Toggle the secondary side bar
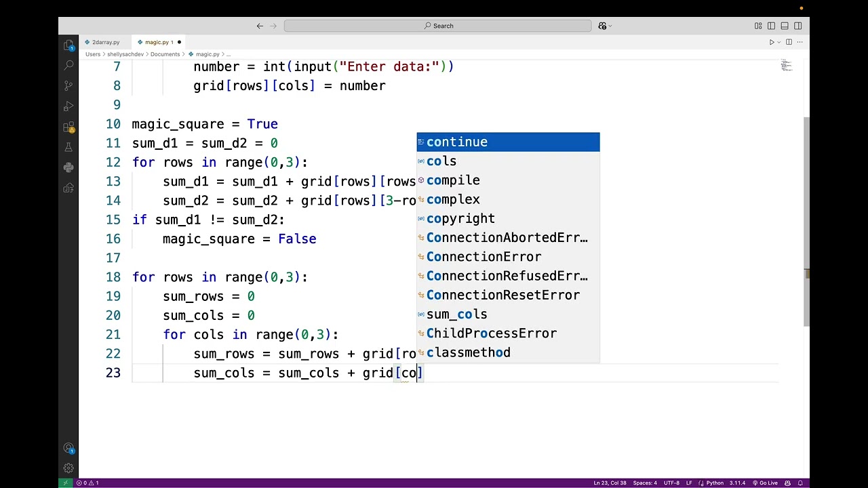The image size is (868, 488). pyautogui.click(x=798, y=26)
